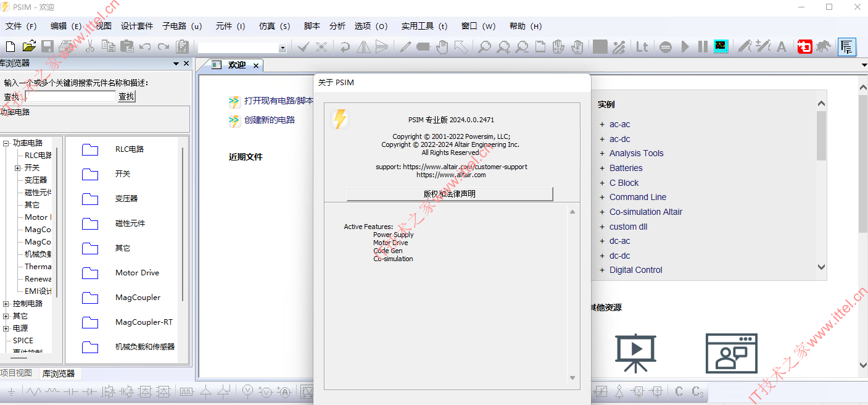Screen dimensions: 868x405
Task: Expand the Batteries examples entry
Action: (602, 168)
